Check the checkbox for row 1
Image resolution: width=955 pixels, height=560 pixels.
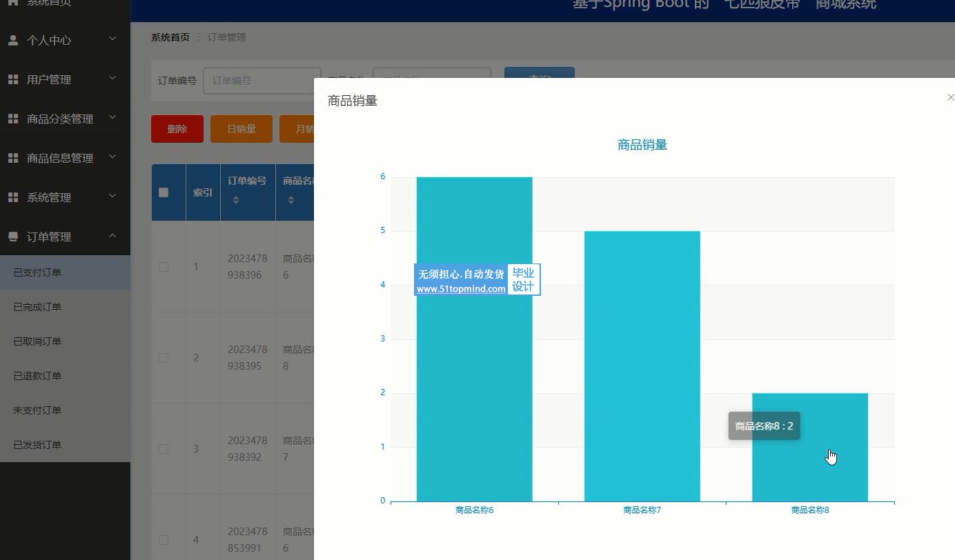[164, 267]
